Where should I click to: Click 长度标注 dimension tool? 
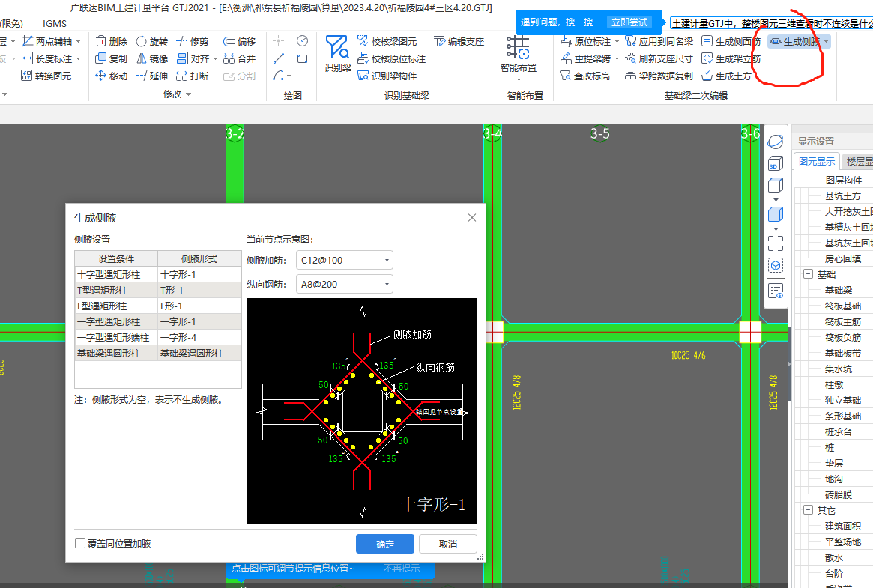(46, 59)
